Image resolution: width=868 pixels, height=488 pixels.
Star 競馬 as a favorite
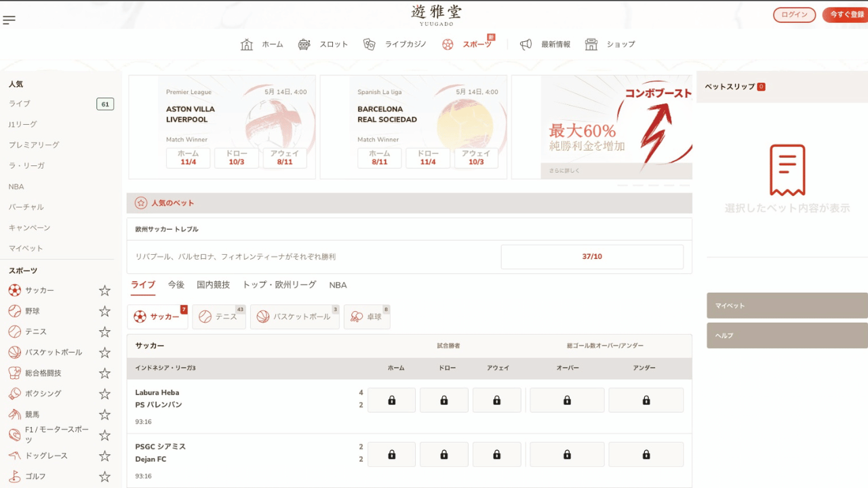pos(104,415)
